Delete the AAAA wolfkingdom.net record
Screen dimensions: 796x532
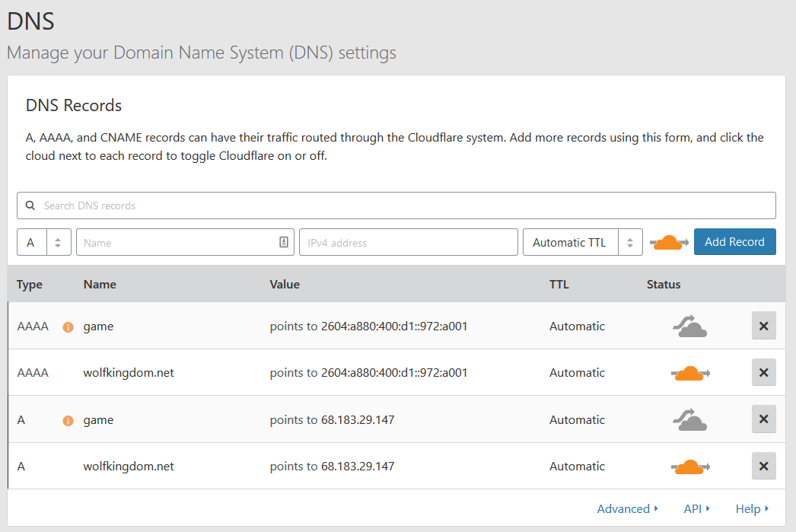click(x=763, y=372)
